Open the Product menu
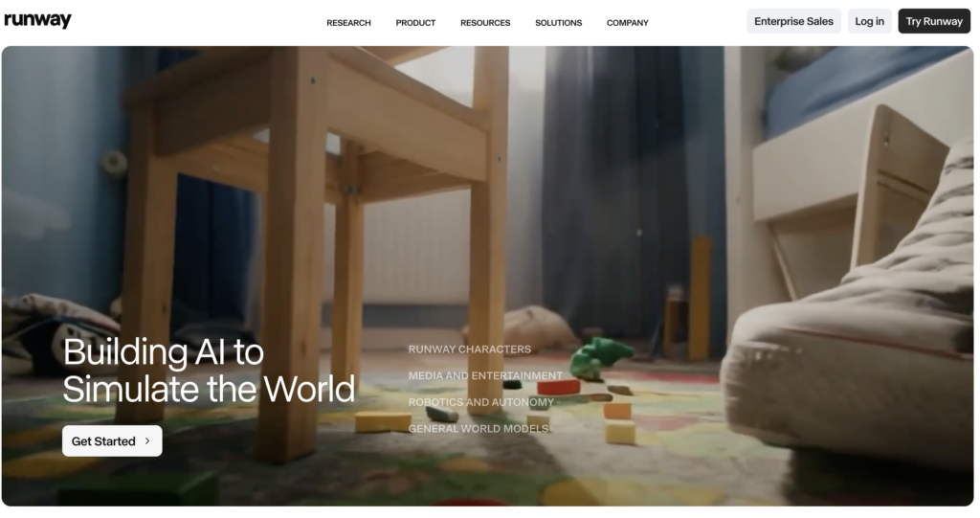Image resolution: width=980 pixels, height=518 pixels. click(415, 23)
